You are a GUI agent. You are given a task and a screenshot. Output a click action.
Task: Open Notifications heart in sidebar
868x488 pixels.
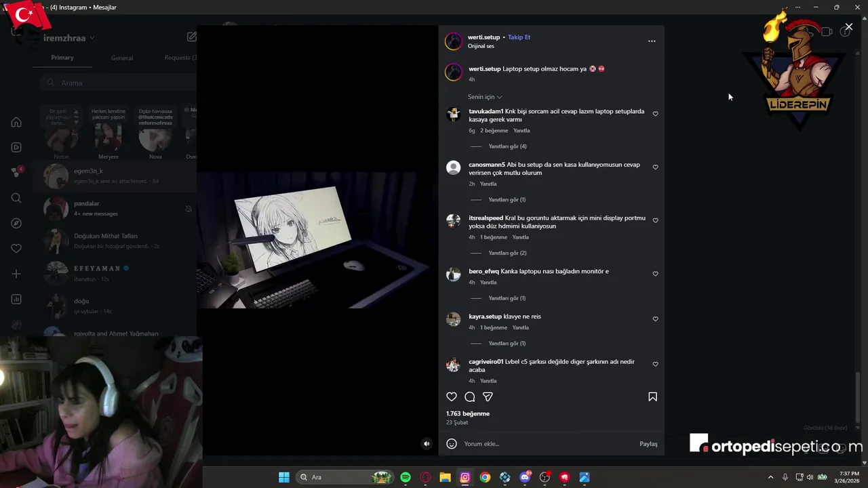16,249
